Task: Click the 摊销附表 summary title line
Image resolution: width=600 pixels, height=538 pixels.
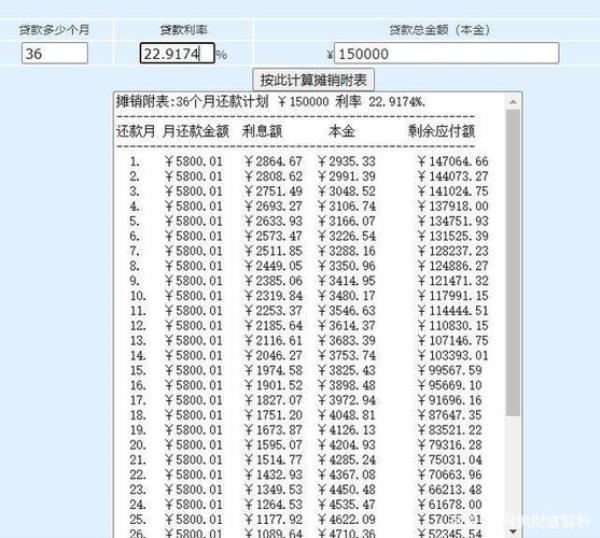Action: 271,102
